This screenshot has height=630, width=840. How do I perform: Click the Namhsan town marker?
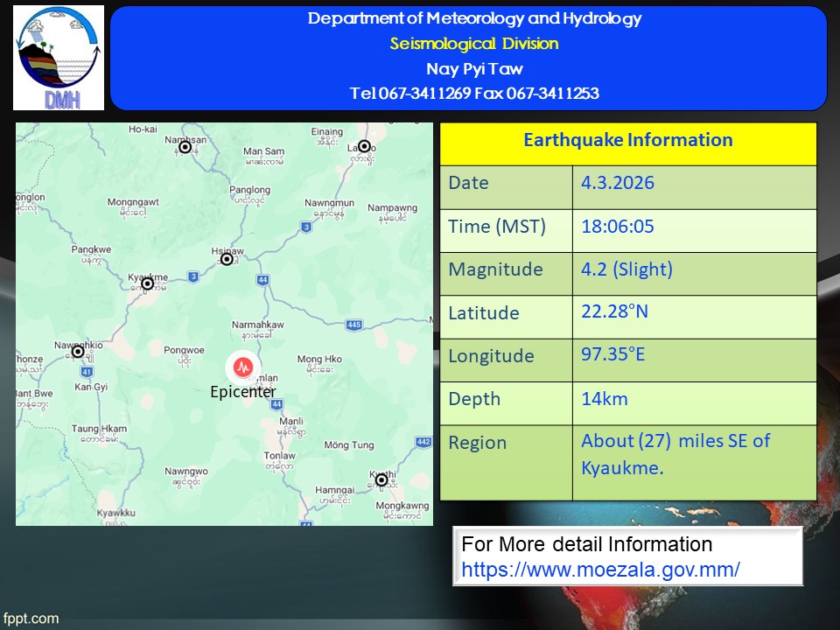pyautogui.click(x=185, y=147)
